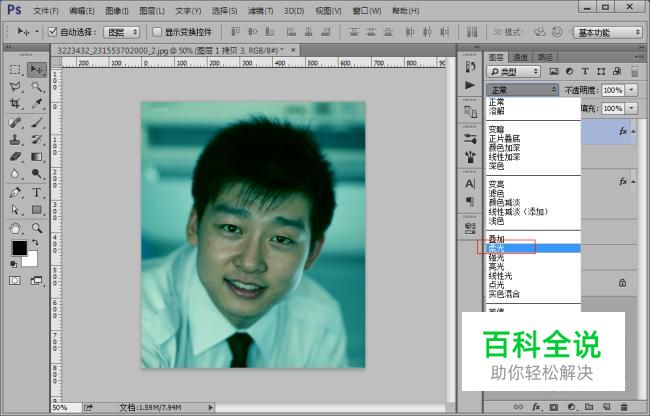Filter layers by type layers T icon
Screen dimensions: 650x416
tap(585, 71)
